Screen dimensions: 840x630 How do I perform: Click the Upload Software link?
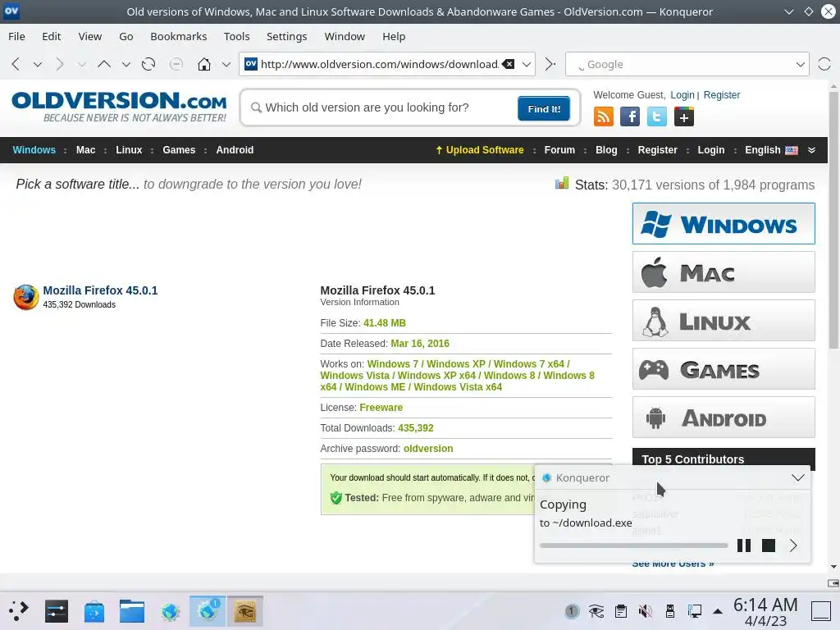coord(480,150)
